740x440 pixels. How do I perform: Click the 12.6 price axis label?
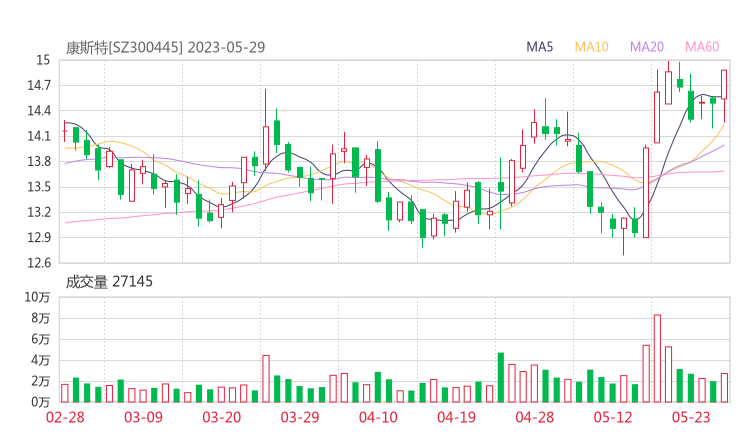(x=39, y=262)
